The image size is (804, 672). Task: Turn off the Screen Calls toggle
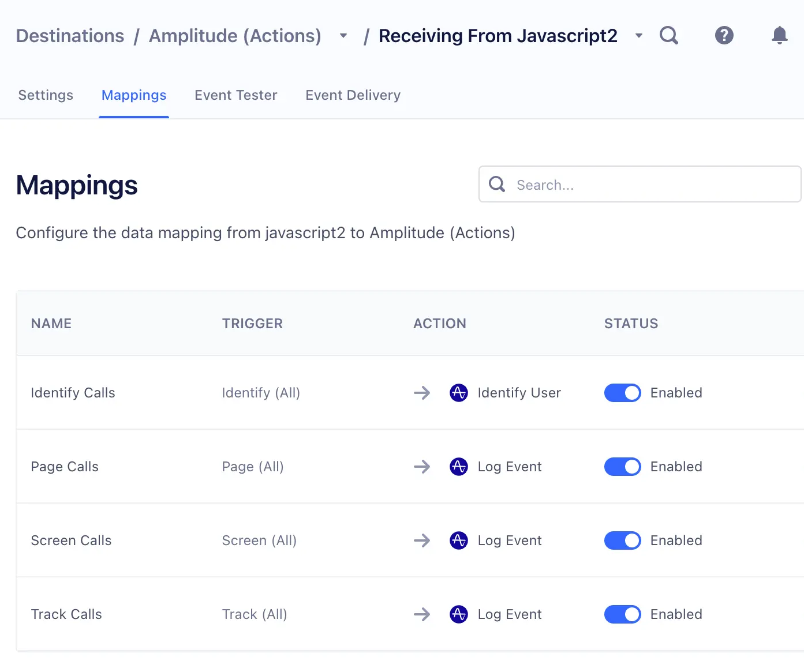tap(623, 540)
